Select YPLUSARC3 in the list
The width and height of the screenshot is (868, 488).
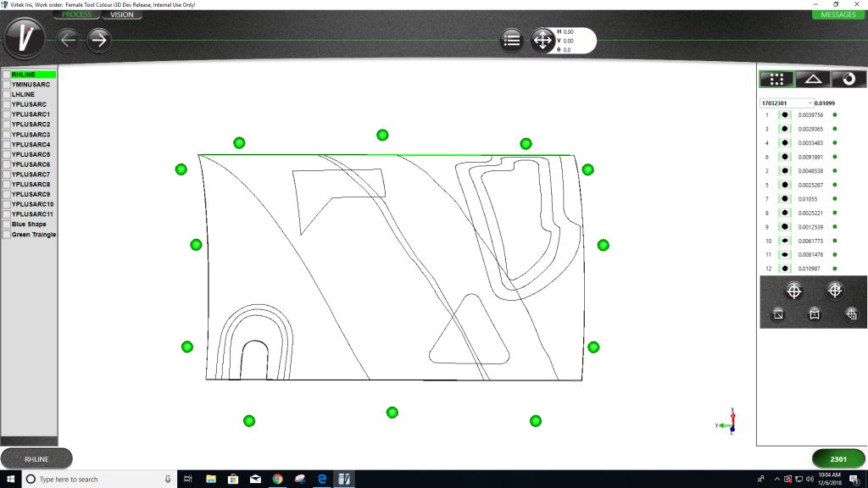point(31,135)
